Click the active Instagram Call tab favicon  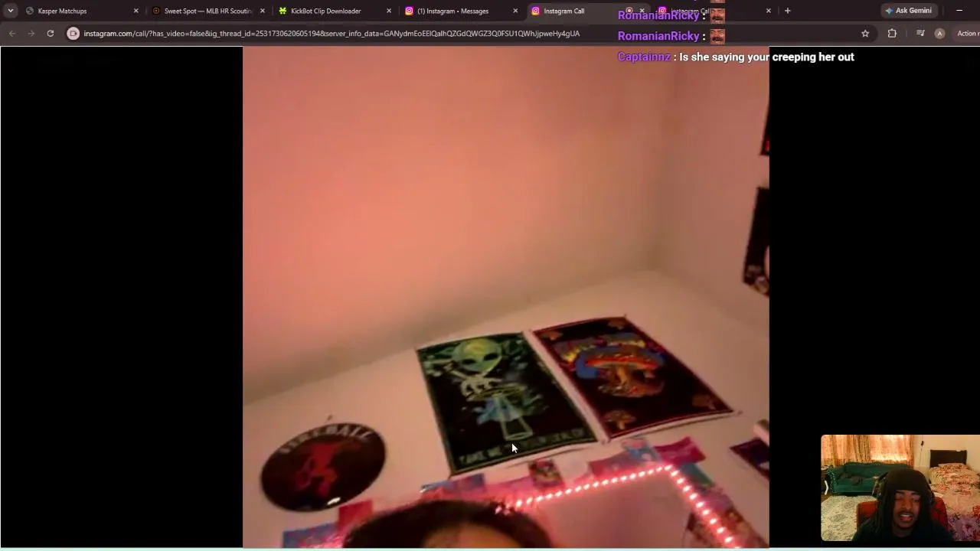click(x=535, y=11)
